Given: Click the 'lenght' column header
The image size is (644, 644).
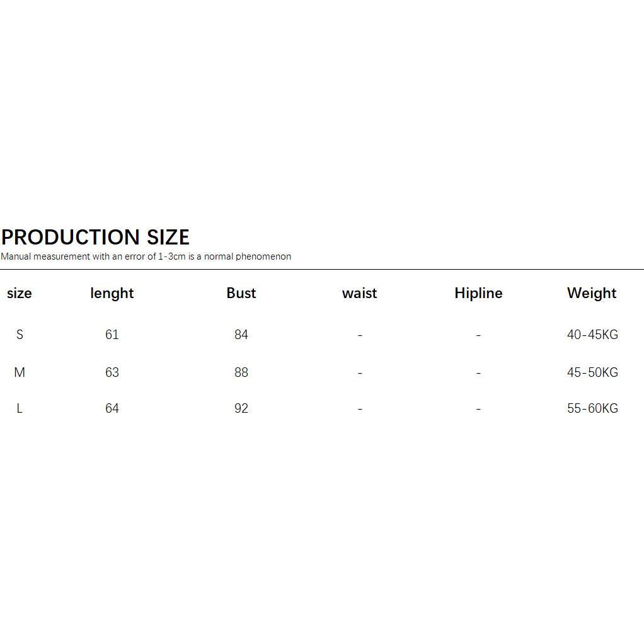Looking at the screenshot, I should 112,293.
